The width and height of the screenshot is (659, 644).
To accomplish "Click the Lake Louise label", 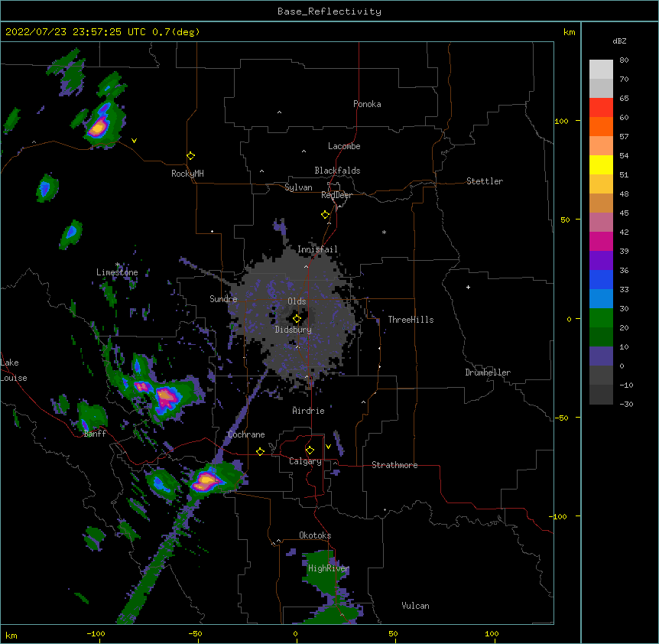I will (x=14, y=370).
